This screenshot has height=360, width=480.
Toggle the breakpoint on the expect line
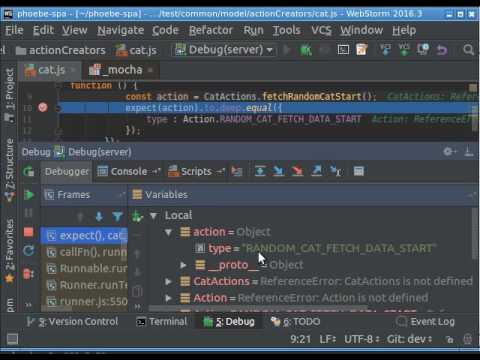click(x=42, y=107)
